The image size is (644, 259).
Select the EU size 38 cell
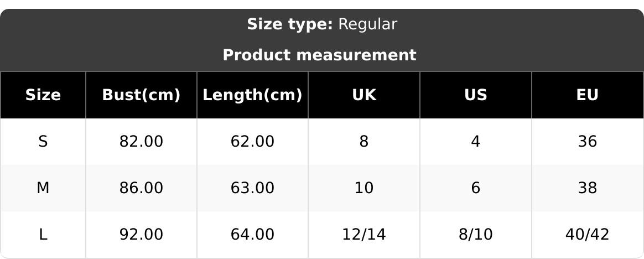pyautogui.click(x=587, y=188)
